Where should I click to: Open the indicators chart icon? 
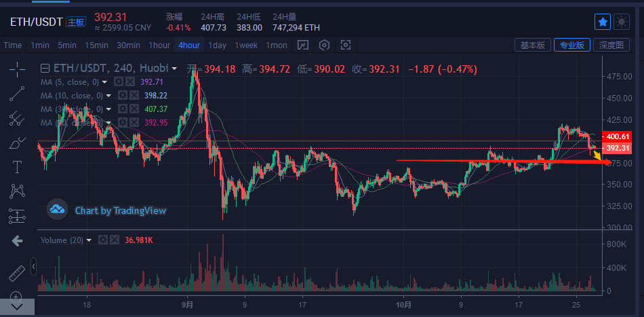[x=303, y=45]
